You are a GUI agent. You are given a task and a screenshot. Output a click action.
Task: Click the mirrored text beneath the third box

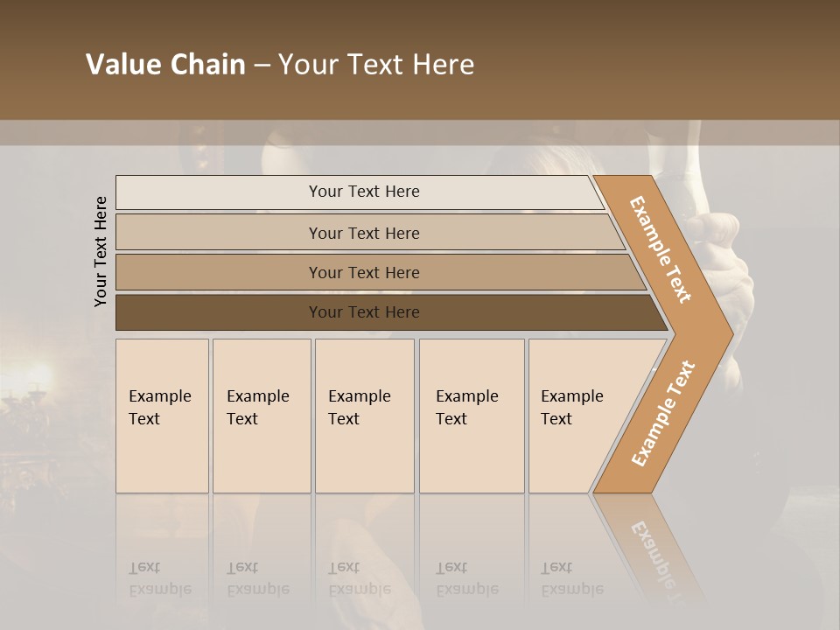pyautogui.click(x=359, y=578)
